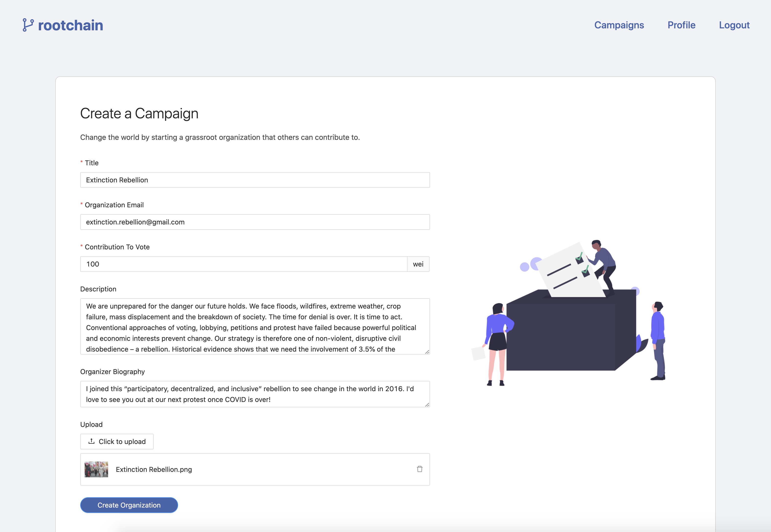Image resolution: width=771 pixels, height=532 pixels.
Task: Click the Organizer Biography text area
Action: [x=255, y=394]
